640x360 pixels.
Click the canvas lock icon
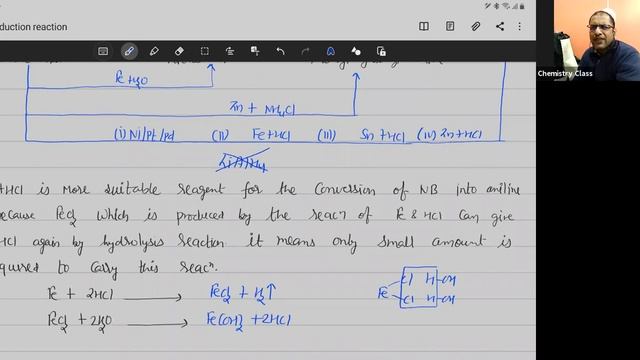click(x=381, y=51)
